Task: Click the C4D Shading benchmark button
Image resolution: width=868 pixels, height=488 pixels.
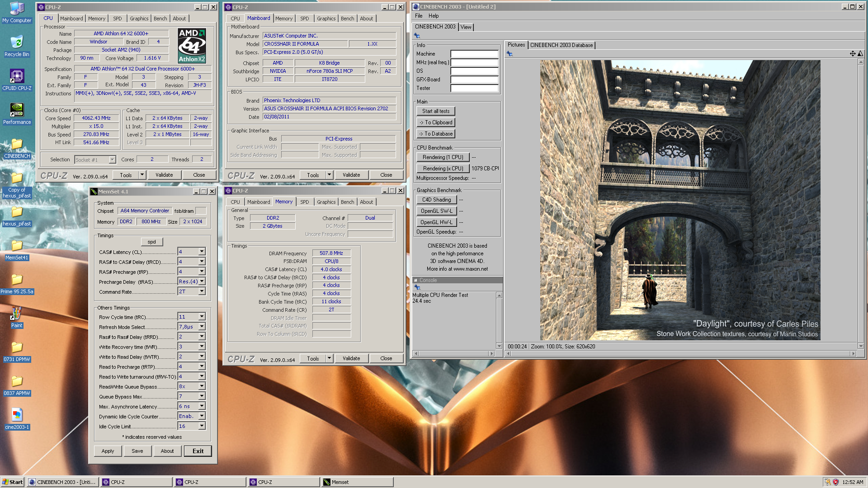Action: 437,200
